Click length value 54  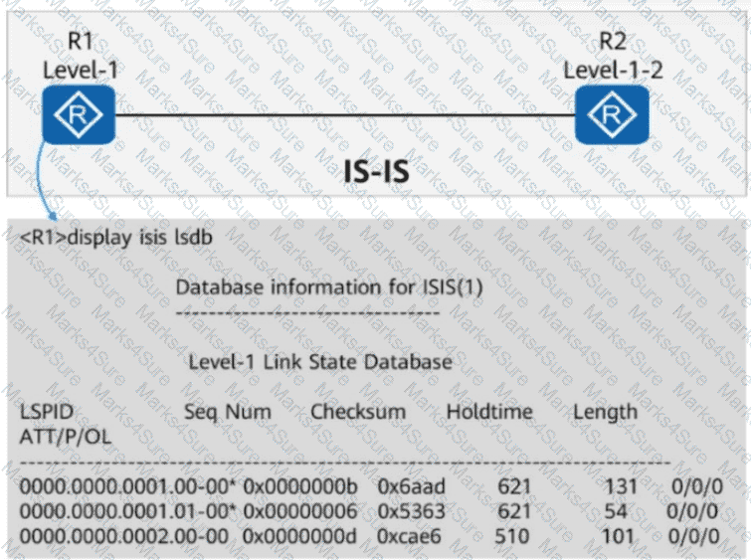pyautogui.click(x=616, y=511)
